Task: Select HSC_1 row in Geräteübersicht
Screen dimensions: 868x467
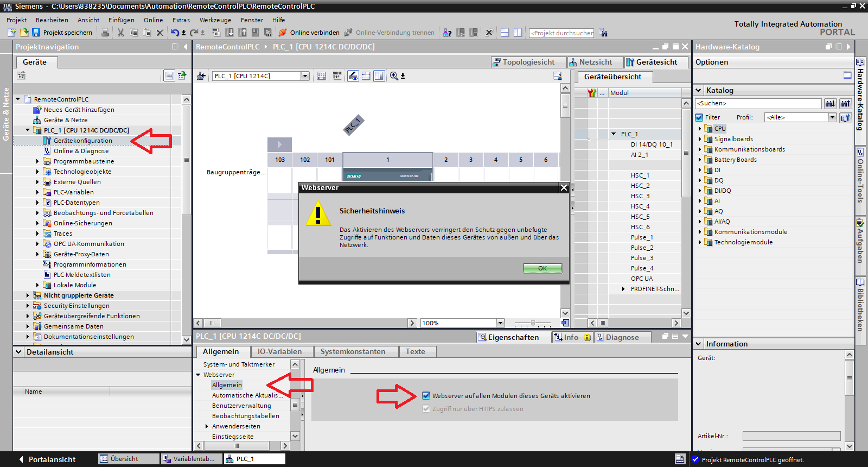Action: coord(640,175)
